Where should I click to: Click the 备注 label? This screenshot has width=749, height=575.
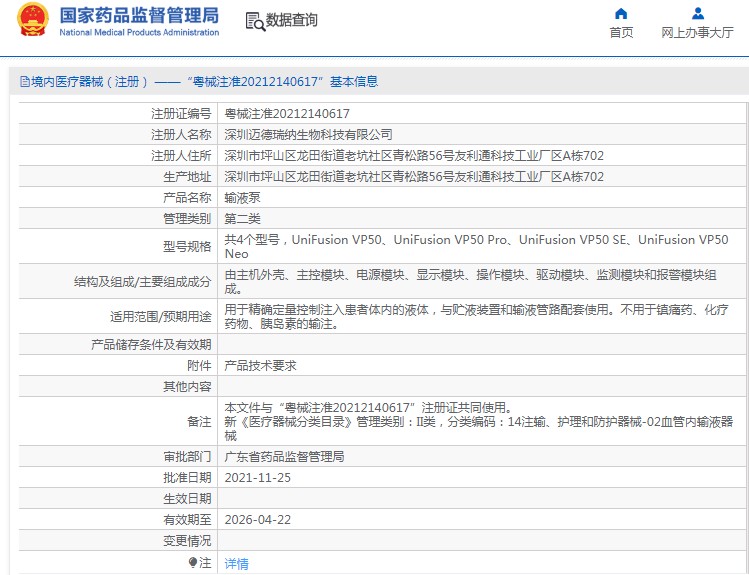(x=199, y=422)
